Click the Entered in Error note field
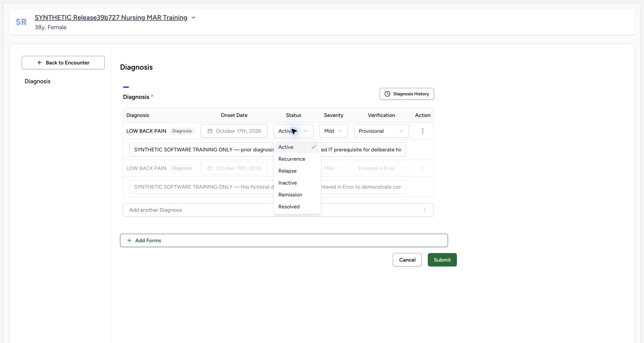This screenshot has height=343, width=644. [268, 187]
